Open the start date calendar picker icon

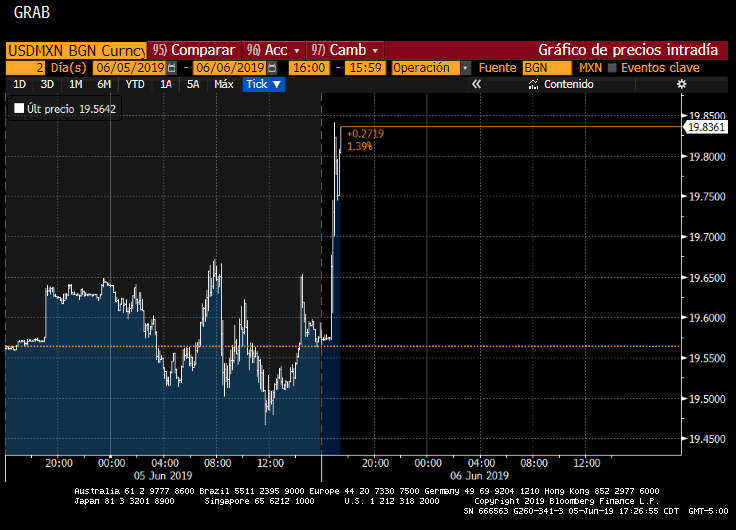click(x=172, y=68)
